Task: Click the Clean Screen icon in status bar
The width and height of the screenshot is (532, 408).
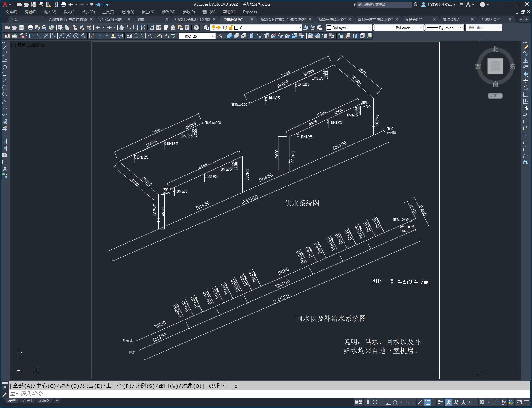Action: pyautogui.click(x=519, y=402)
